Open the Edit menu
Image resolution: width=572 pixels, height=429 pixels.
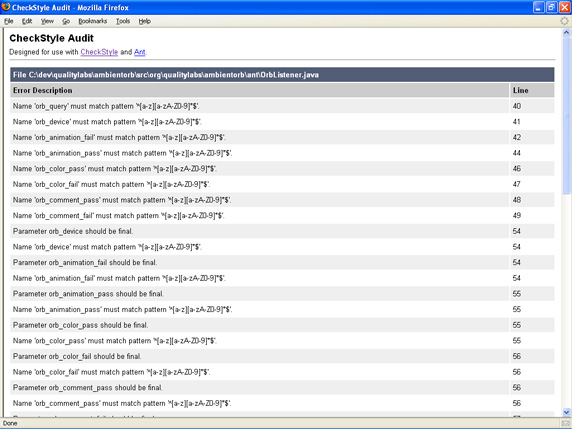coord(27,21)
